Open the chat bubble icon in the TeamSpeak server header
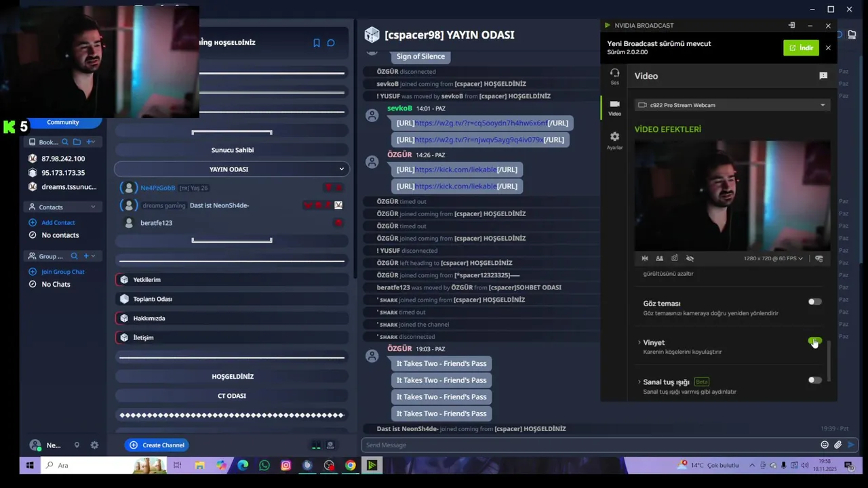The width and height of the screenshot is (868, 488). (331, 43)
